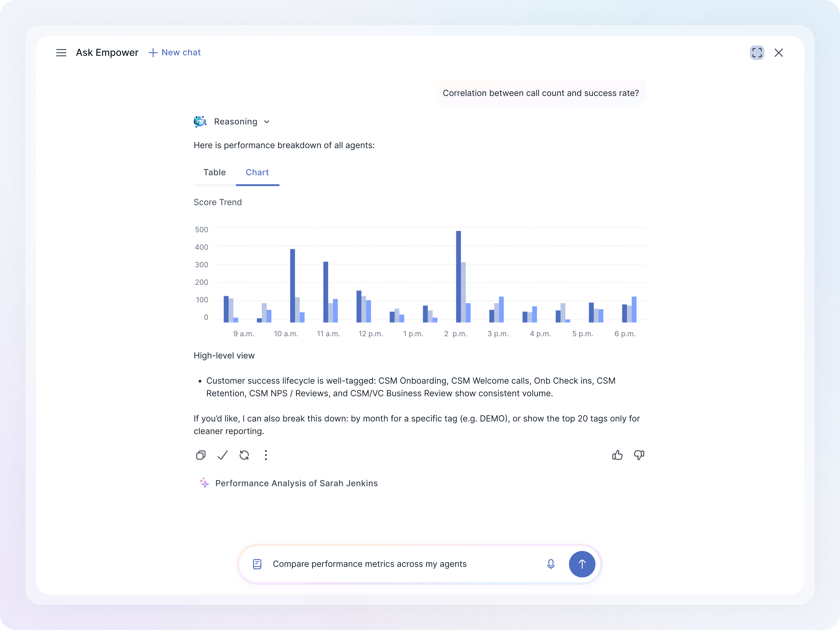Toggle fullscreen expand mode icon

click(757, 53)
